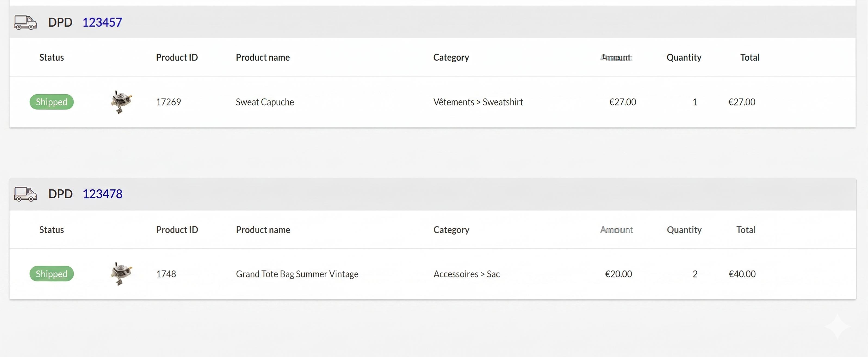Click the €20.00 amount value
The width and height of the screenshot is (868, 357).
pos(619,274)
